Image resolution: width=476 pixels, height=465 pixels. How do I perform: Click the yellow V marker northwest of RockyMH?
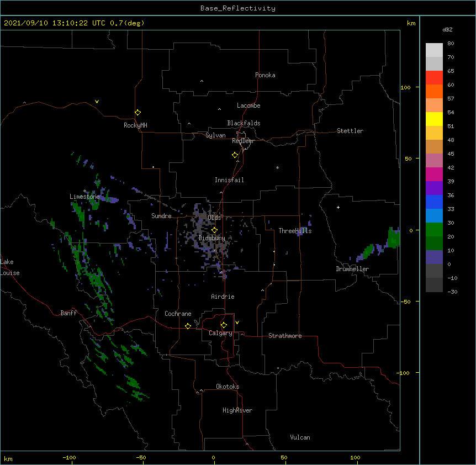coord(97,102)
